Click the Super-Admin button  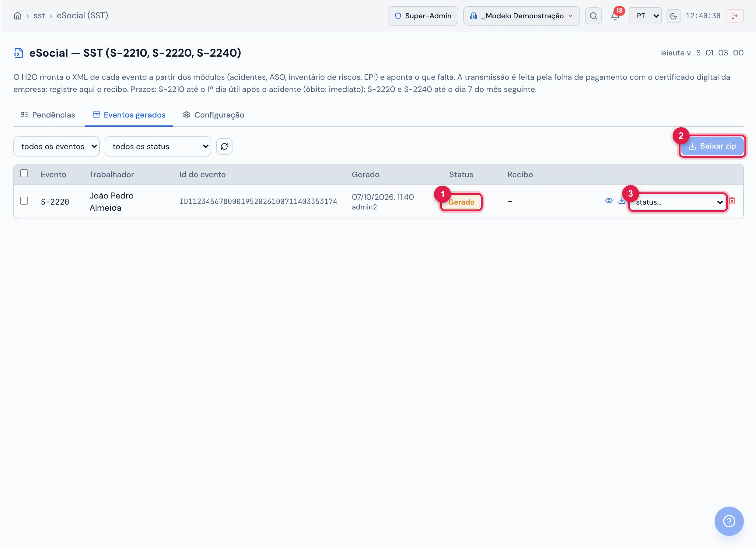point(423,16)
